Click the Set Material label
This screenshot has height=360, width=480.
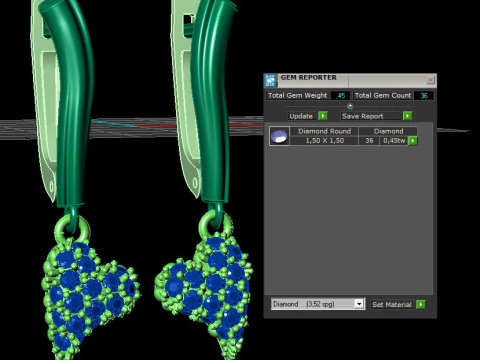(392, 304)
